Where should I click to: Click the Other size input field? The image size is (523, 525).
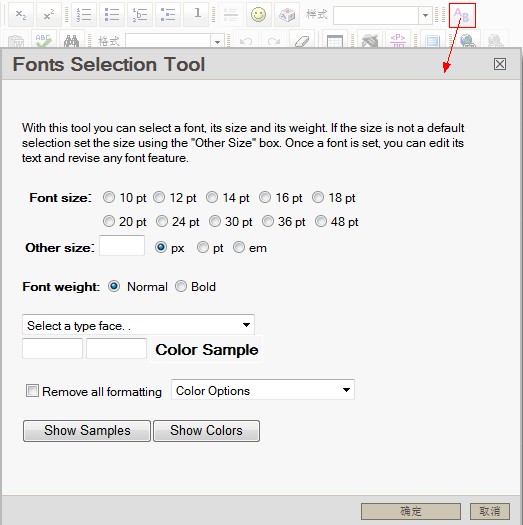coord(122,246)
